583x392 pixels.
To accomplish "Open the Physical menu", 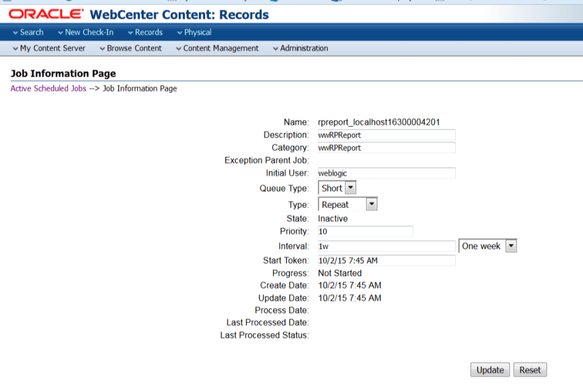I will 194,32.
